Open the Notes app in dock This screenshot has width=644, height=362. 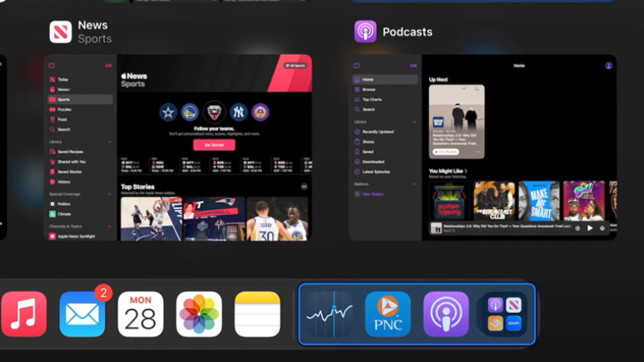pyautogui.click(x=257, y=314)
